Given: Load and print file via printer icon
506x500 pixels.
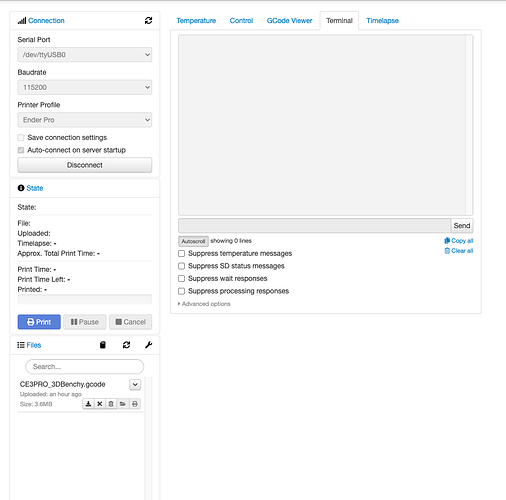Looking at the screenshot, I should click(135, 404).
